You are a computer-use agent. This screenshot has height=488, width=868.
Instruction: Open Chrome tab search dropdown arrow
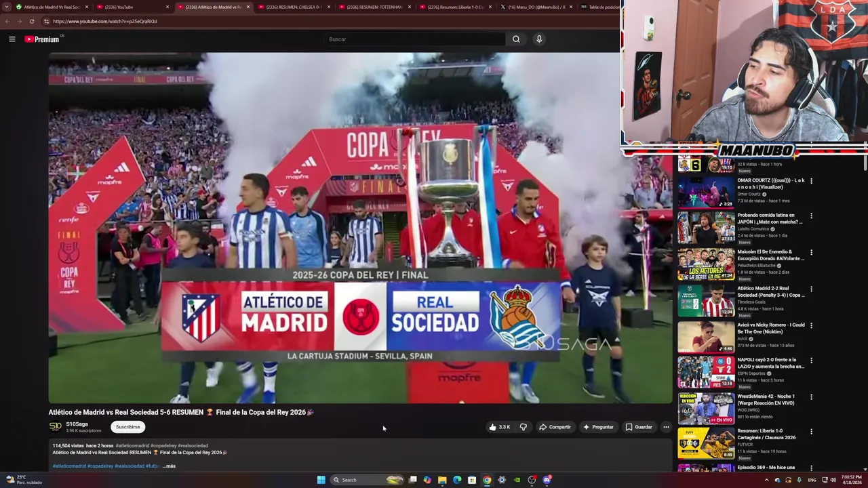tap(7, 7)
